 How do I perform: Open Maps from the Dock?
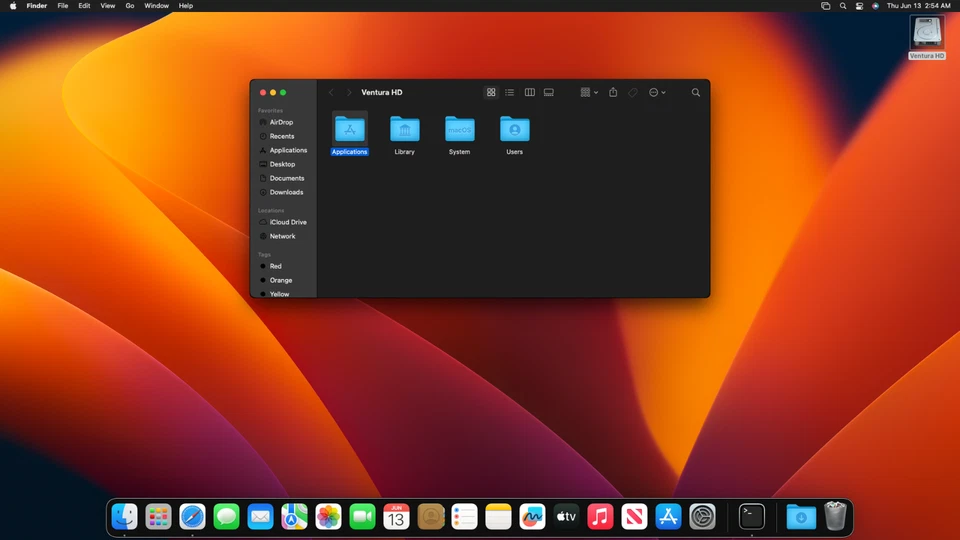click(x=294, y=517)
